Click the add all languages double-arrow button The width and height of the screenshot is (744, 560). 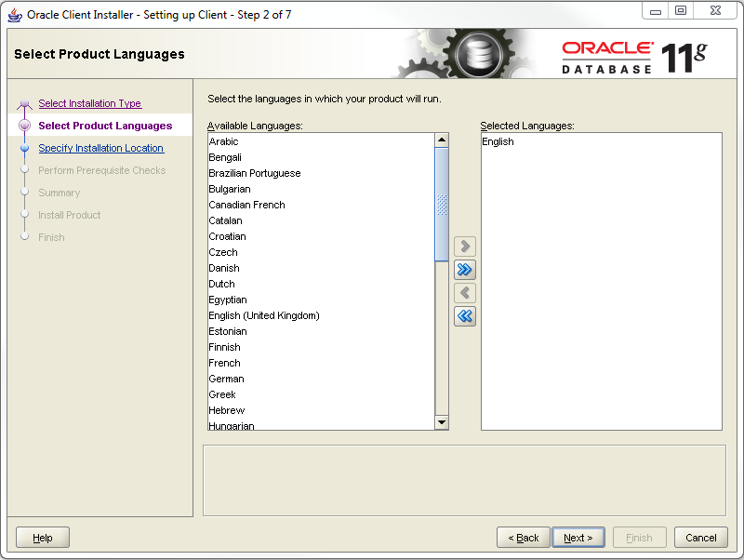click(464, 270)
